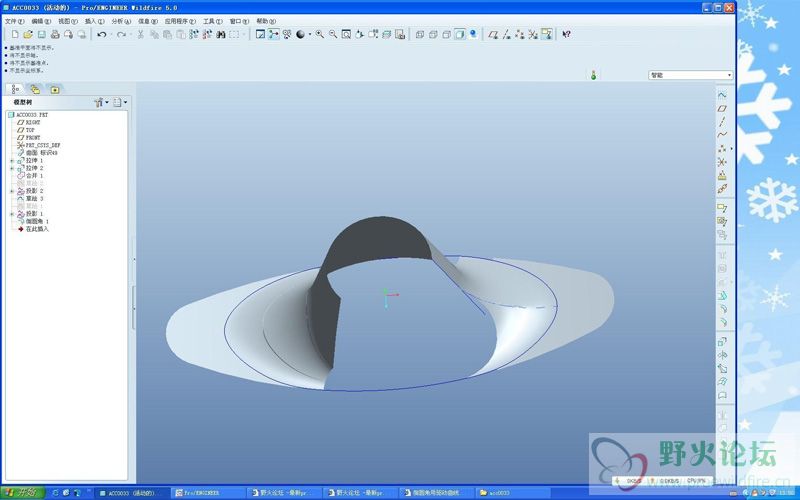This screenshot has height=500, width=800.
Task: Select the datum plane tool in right toolbar
Action: (x=722, y=108)
